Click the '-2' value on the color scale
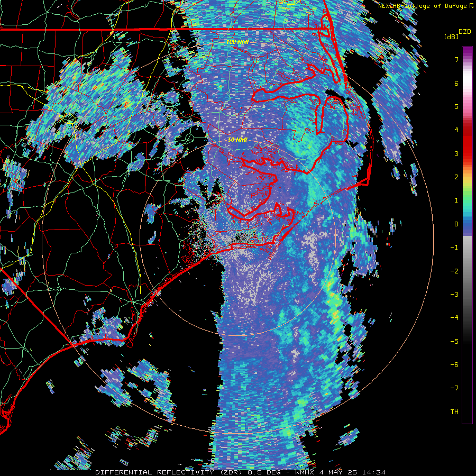The width and height of the screenshot is (476, 476). pos(454,271)
